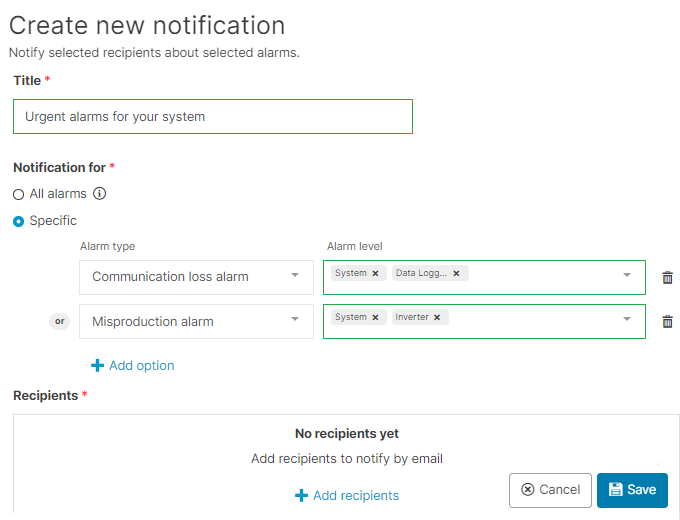Click the 'or' connector badge
Viewport: 680px width, 520px height.
[60, 322]
